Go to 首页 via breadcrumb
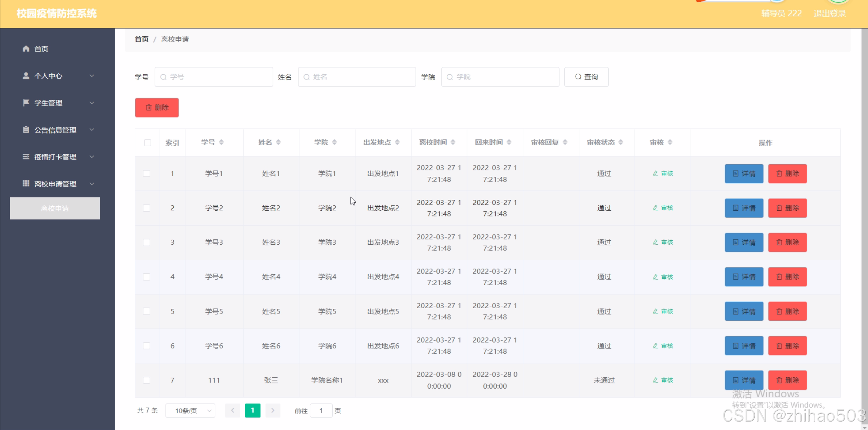The width and height of the screenshot is (868, 430). click(x=141, y=39)
